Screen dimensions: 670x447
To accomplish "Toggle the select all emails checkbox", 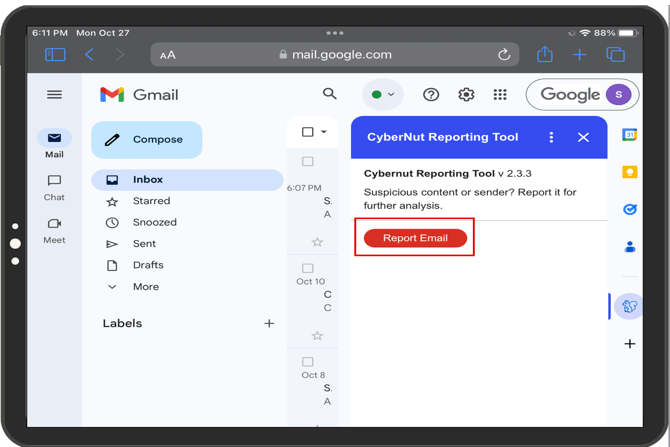I will [308, 132].
